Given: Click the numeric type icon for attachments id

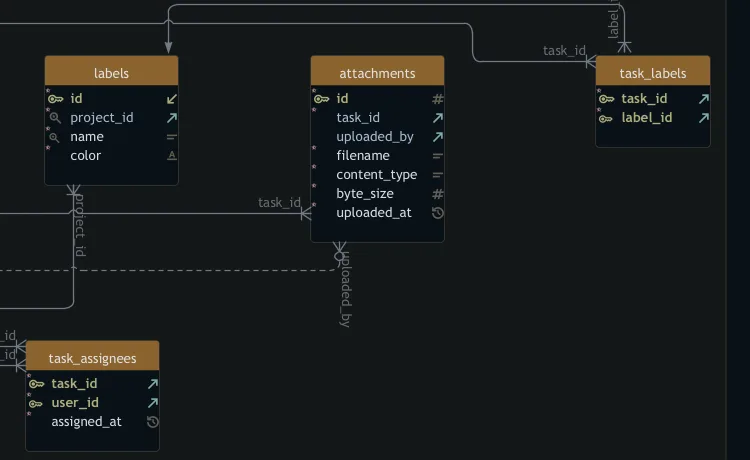Looking at the screenshot, I should tap(438, 99).
